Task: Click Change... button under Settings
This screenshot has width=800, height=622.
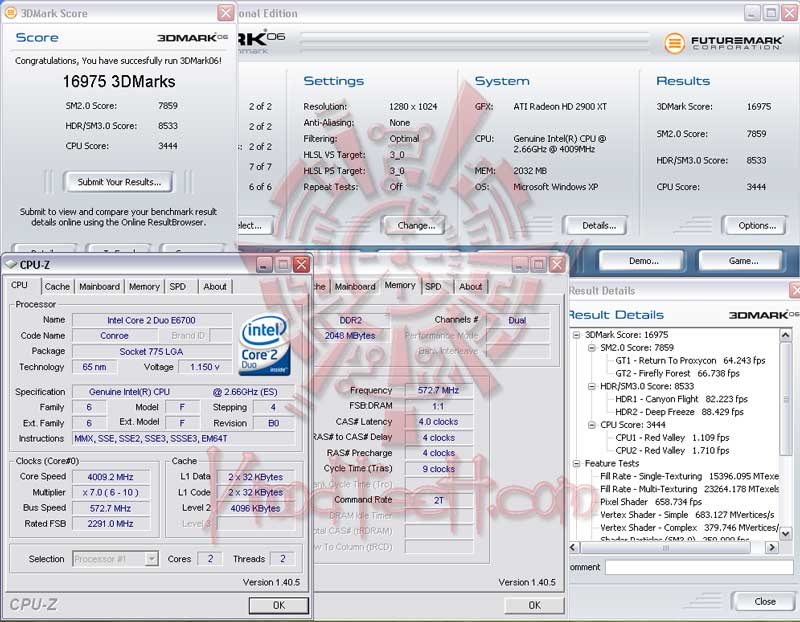Action: click(416, 226)
